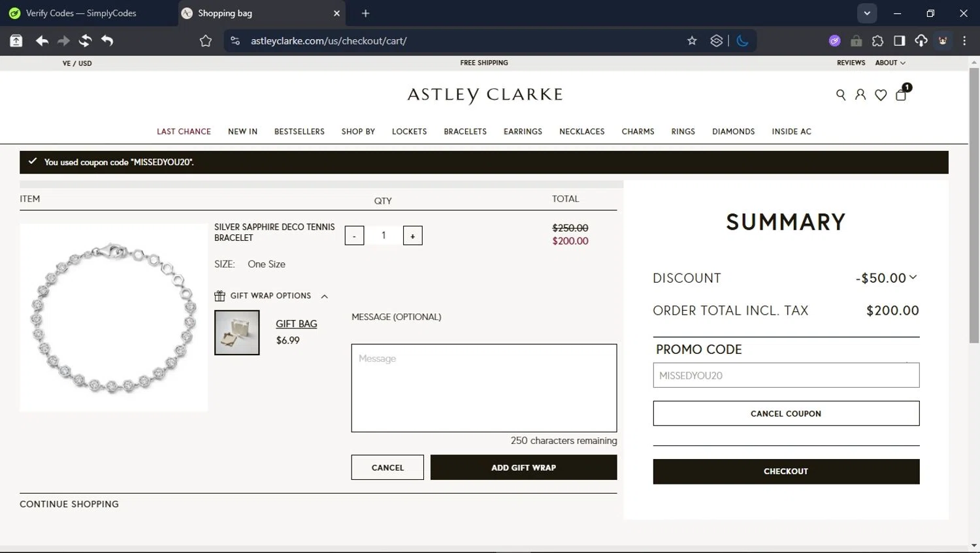The width and height of the screenshot is (980, 553).
Task: Open the DIAMONDS menu
Action: click(x=733, y=131)
